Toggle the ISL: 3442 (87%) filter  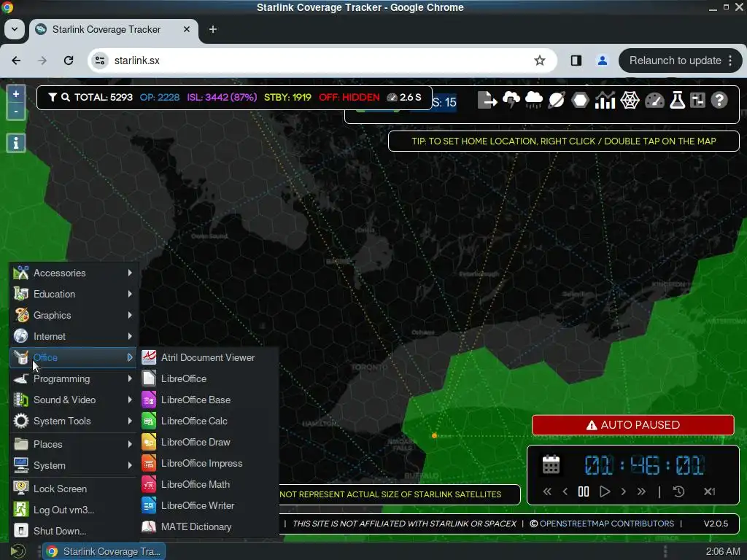[x=222, y=97]
